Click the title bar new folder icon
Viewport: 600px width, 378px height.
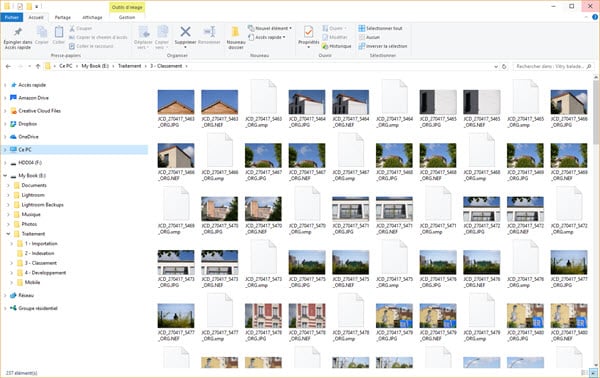(x=29, y=7)
